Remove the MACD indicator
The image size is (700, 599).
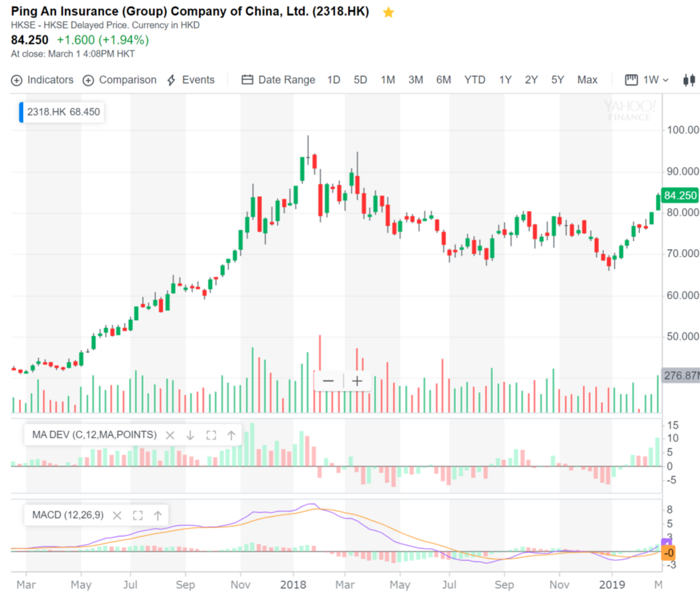point(117,516)
